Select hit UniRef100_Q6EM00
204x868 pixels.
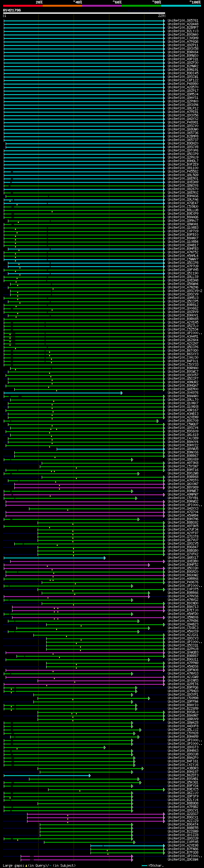183,389
